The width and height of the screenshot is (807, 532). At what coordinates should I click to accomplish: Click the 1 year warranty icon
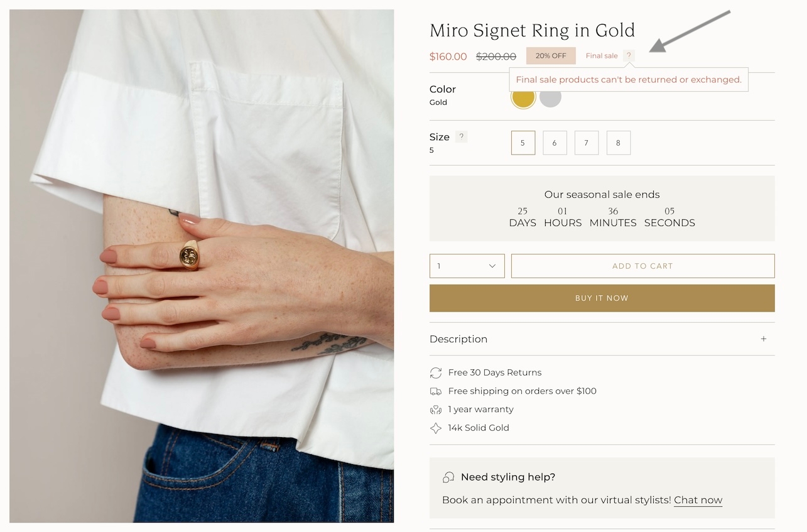tap(436, 410)
